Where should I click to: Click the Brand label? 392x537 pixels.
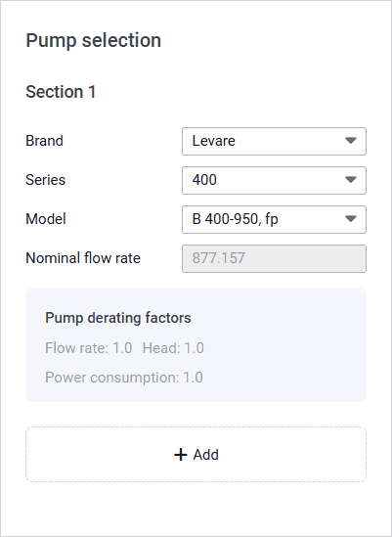click(x=44, y=141)
